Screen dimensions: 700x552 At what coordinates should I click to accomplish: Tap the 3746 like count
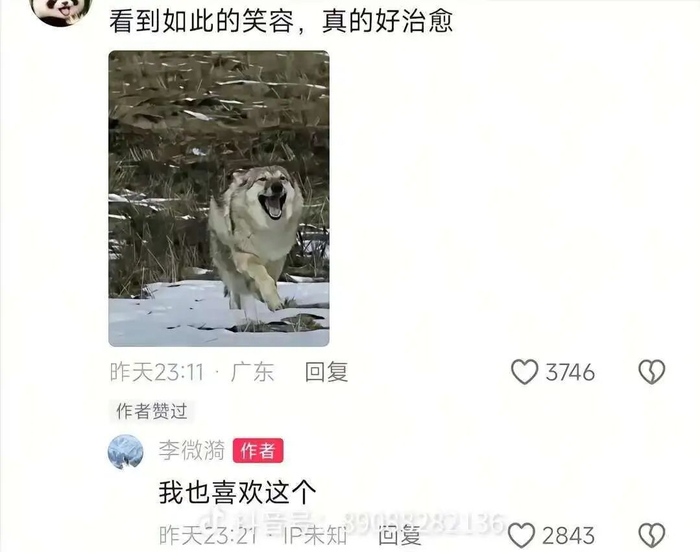[570, 372]
